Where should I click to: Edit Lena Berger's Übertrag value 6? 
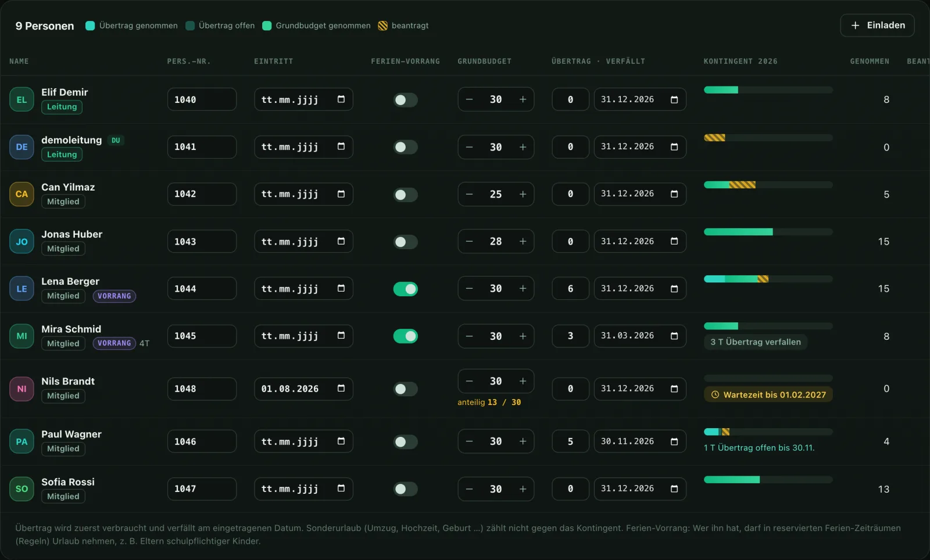click(x=570, y=289)
